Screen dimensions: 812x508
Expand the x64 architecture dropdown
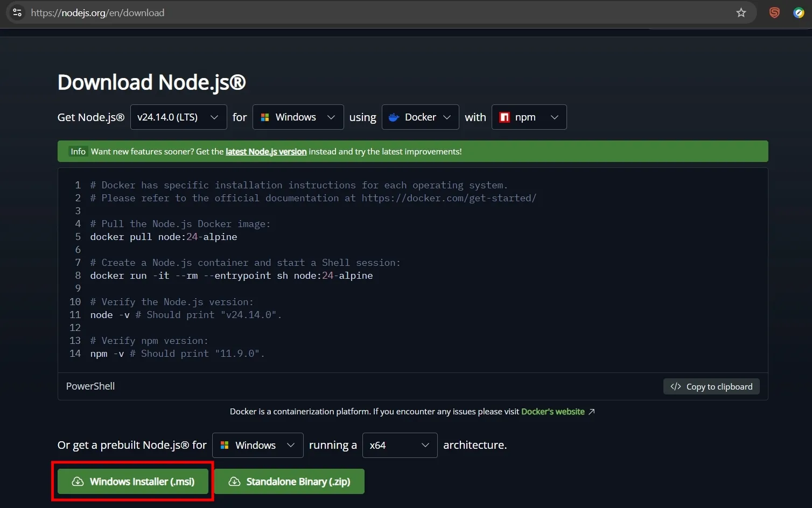[400, 445]
